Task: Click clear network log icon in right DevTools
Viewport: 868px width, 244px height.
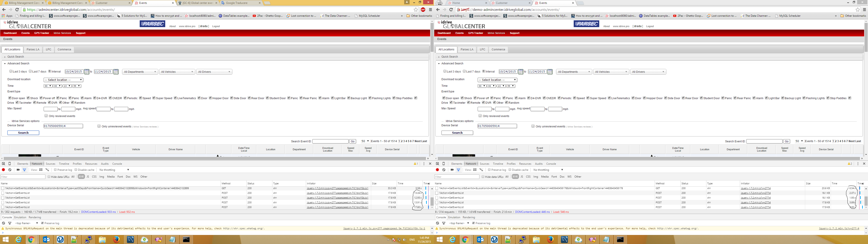Action: (444, 170)
